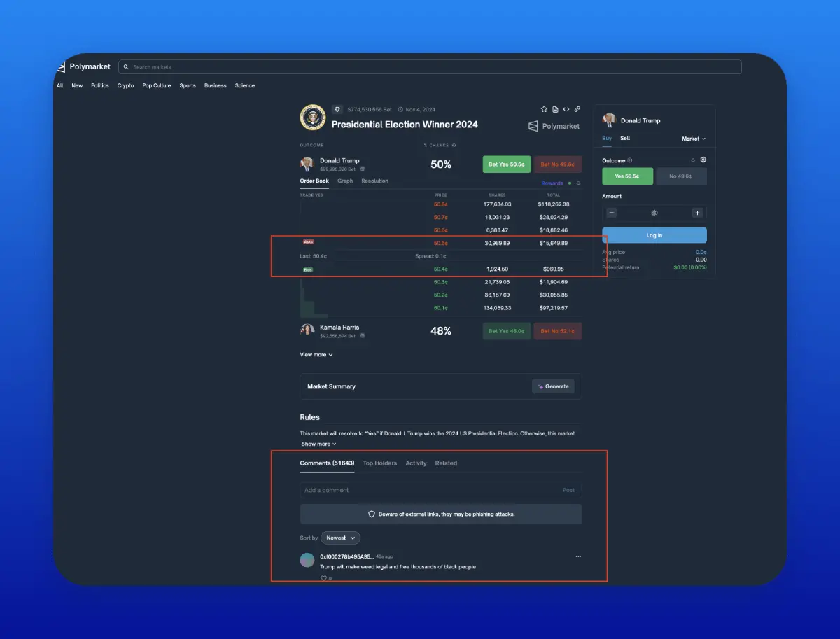Click the star icon to favorite this market

click(x=544, y=109)
